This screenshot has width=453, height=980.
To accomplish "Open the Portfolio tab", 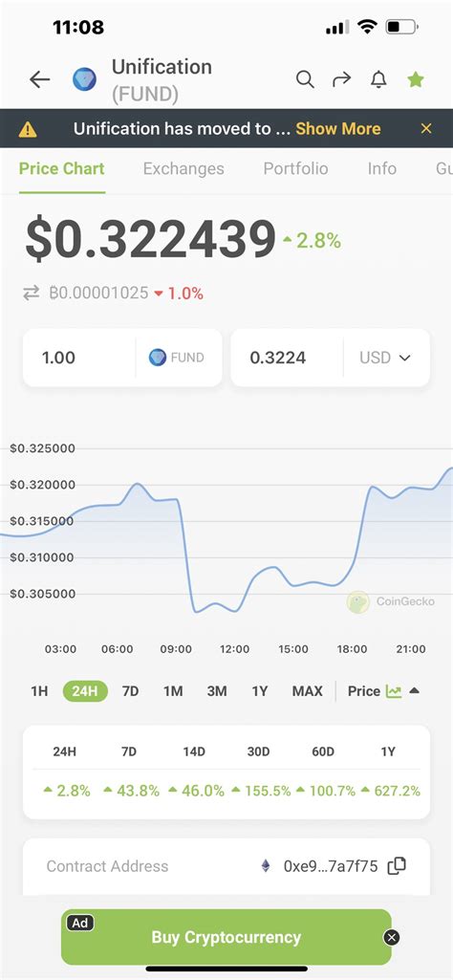I will click(x=295, y=168).
